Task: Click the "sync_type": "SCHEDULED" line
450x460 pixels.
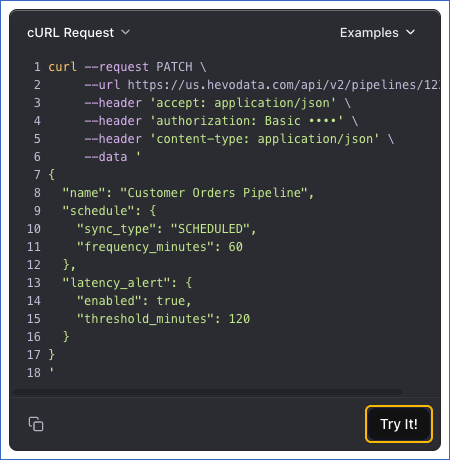Action: (x=166, y=229)
